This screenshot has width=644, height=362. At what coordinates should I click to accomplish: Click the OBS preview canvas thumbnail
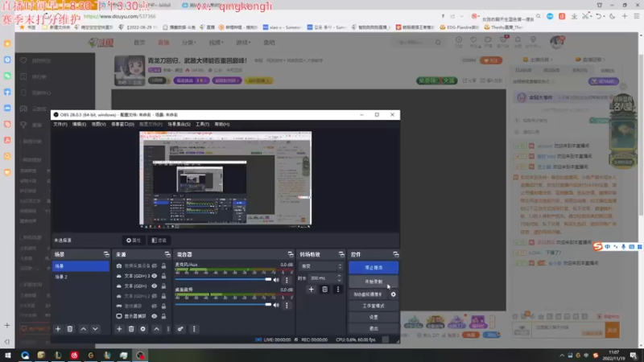coord(225,179)
